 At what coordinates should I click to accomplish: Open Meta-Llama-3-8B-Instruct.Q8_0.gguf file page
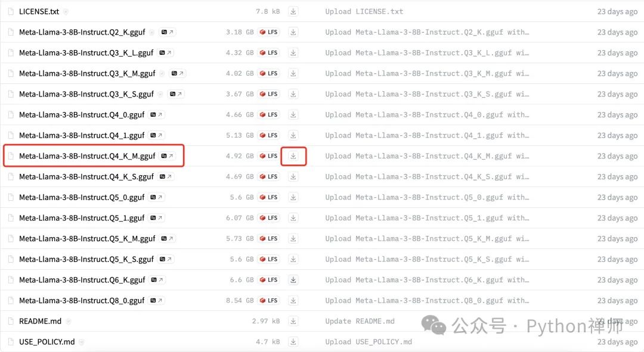82,300
